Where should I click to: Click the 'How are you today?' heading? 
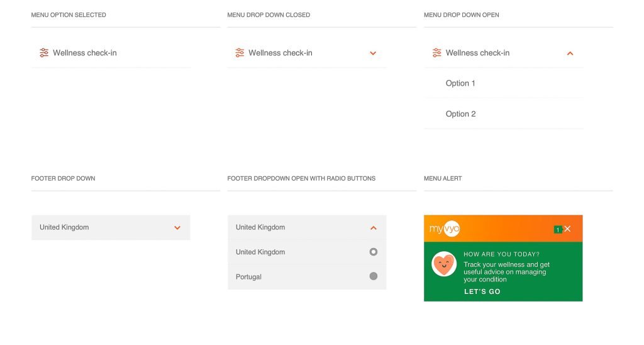501,254
